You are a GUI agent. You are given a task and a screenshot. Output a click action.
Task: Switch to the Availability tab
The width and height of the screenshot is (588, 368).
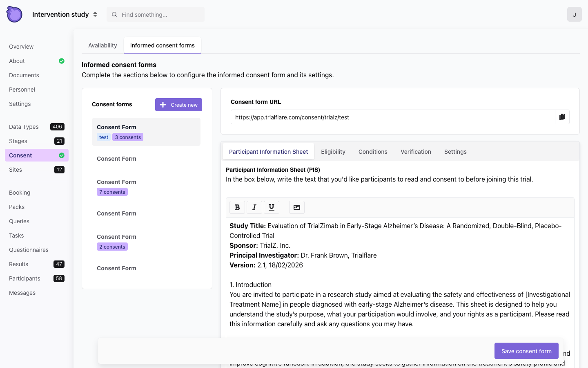pyautogui.click(x=102, y=45)
